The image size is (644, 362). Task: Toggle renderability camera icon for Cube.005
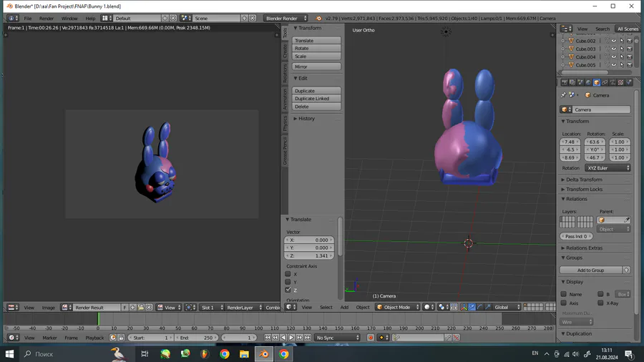click(x=629, y=65)
